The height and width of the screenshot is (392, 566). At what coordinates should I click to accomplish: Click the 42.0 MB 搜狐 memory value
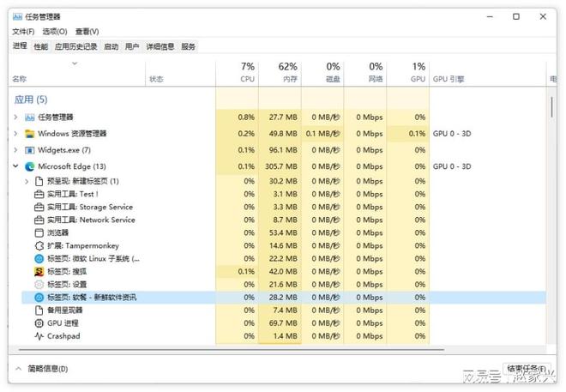[283, 271]
